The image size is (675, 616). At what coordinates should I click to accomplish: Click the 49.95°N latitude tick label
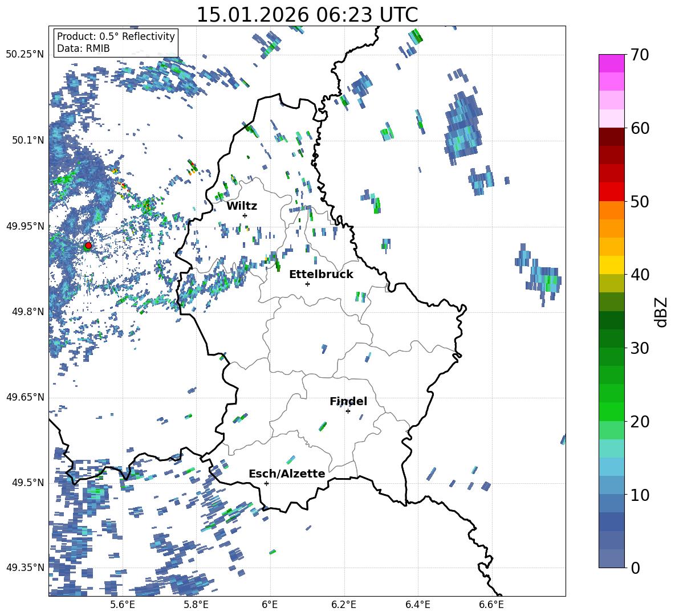tap(25, 226)
